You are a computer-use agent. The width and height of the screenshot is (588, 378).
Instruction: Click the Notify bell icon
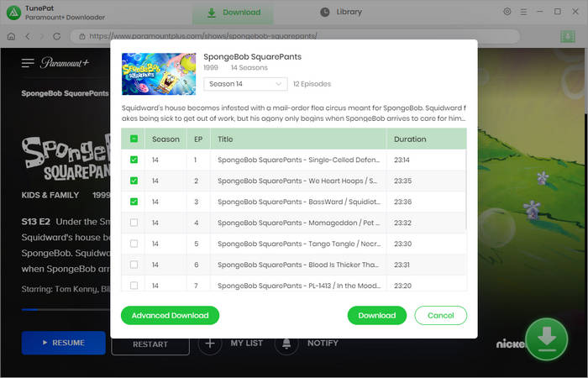(286, 343)
